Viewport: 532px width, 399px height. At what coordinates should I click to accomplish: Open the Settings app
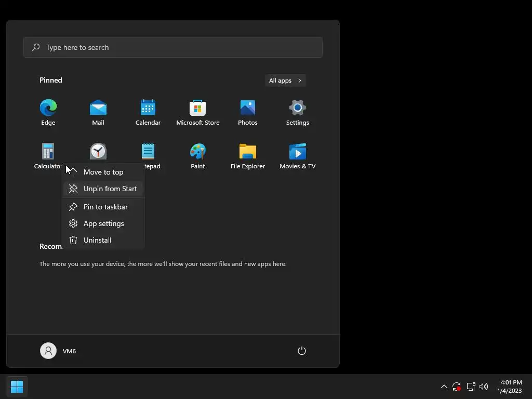pos(298,113)
